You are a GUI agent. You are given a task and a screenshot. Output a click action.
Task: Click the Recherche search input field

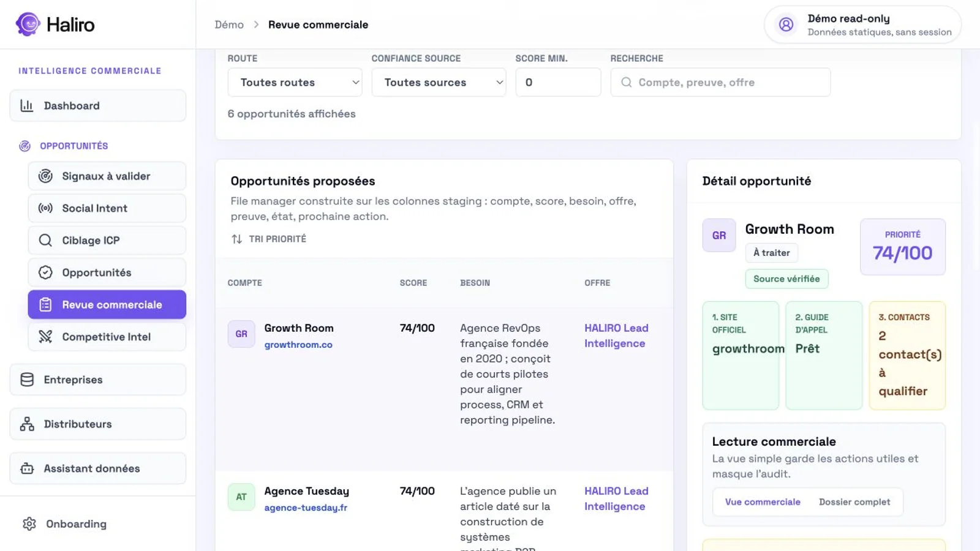click(720, 82)
